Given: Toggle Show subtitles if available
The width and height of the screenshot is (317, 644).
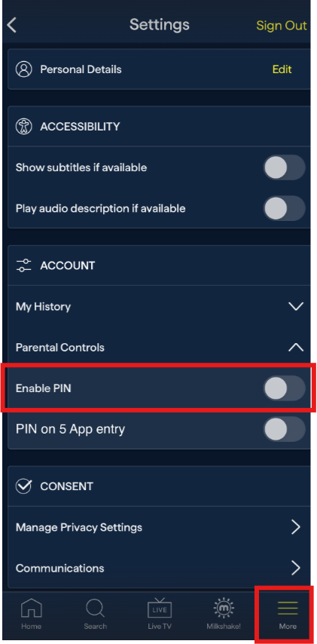Looking at the screenshot, I should (284, 167).
